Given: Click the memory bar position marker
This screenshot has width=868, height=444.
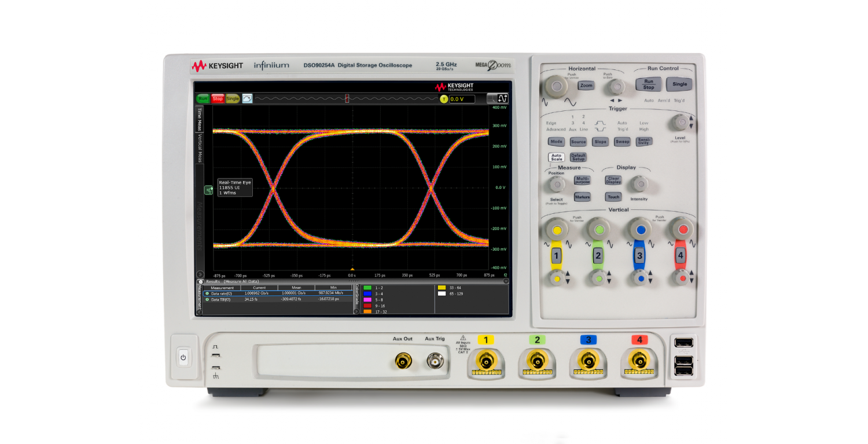Looking at the screenshot, I should click(347, 99).
